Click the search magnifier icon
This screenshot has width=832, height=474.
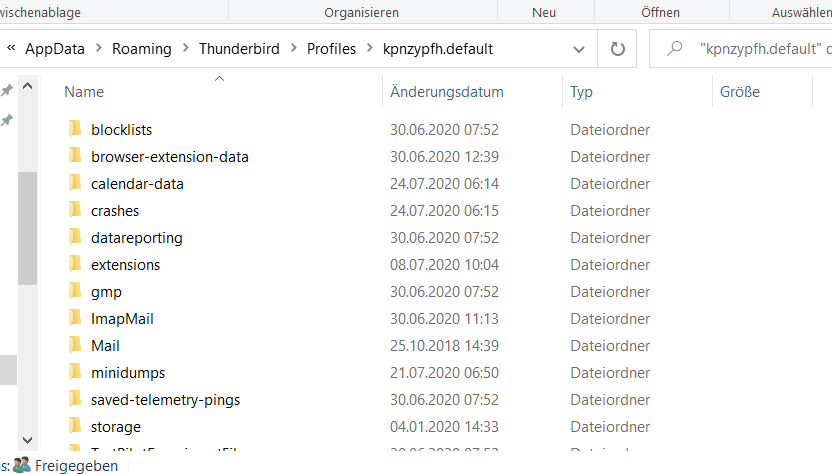point(676,48)
